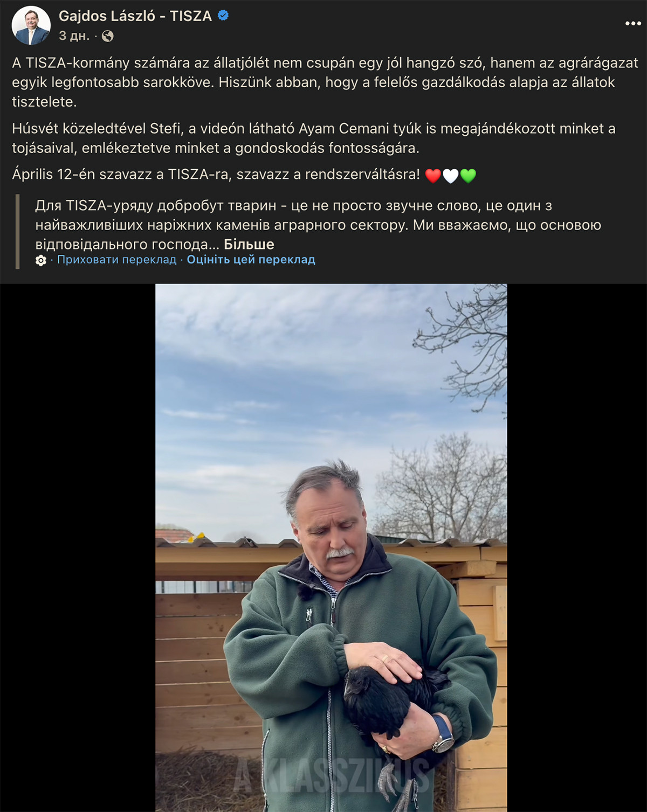Viewport: 647px width, 812px height.
Task: Open the translation settings gear icon
Action: click(41, 261)
